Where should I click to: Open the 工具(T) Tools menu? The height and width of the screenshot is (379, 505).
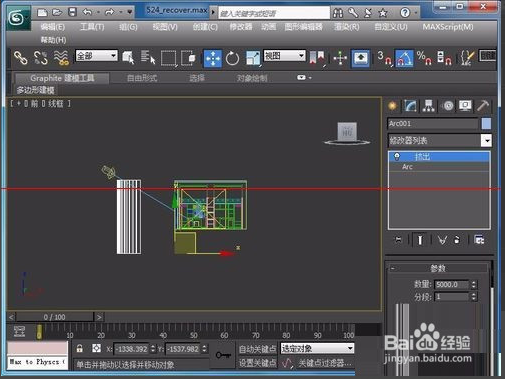tap(92, 27)
